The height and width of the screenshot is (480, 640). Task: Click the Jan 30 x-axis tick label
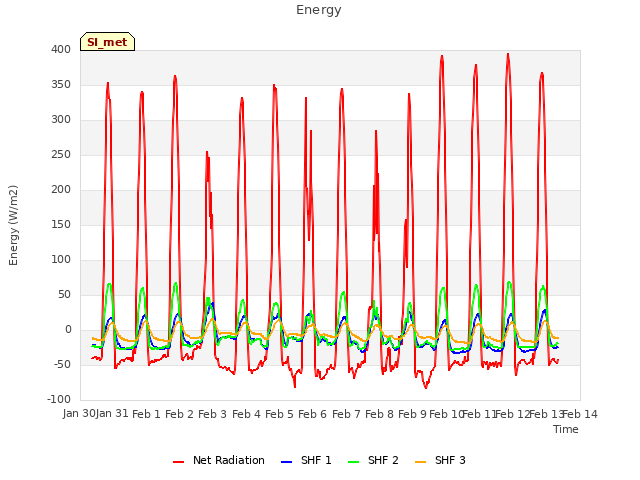(79, 414)
